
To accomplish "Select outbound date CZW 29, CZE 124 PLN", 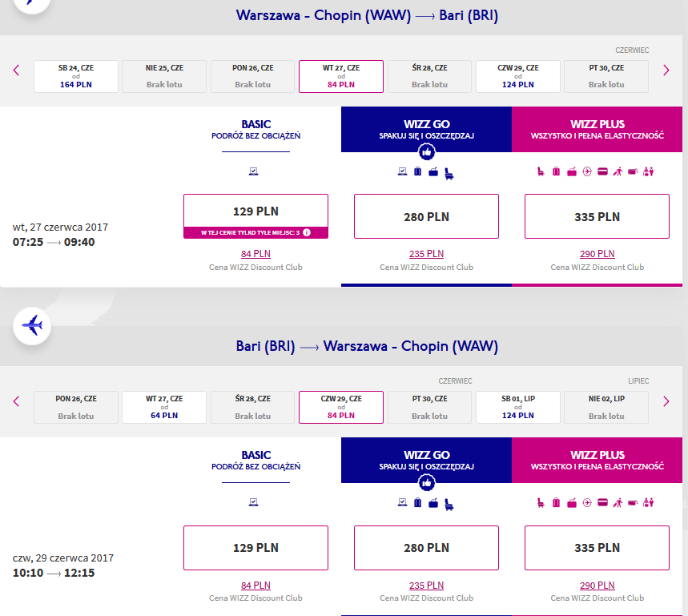I will pos(517,76).
